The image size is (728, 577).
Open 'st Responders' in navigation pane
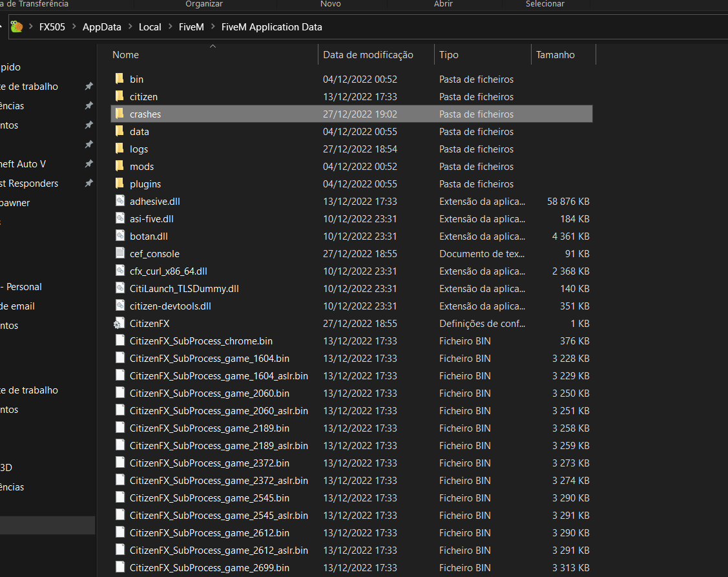click(x=29, y=184)
